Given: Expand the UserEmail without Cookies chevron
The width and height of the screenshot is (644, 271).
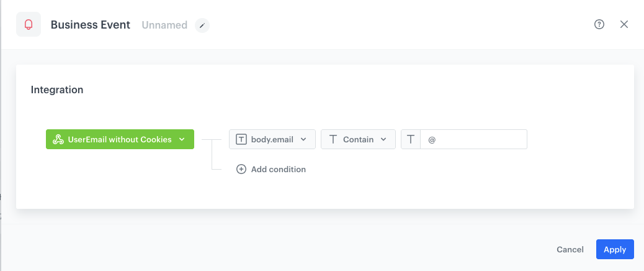Looking at the screenshot, I should click(x=182, y=139).
